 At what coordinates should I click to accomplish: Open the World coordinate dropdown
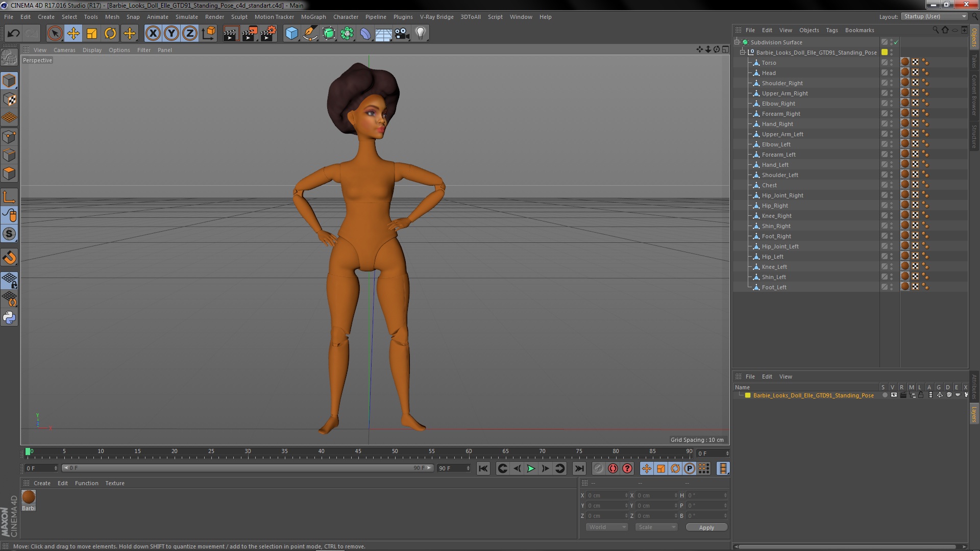606,527
